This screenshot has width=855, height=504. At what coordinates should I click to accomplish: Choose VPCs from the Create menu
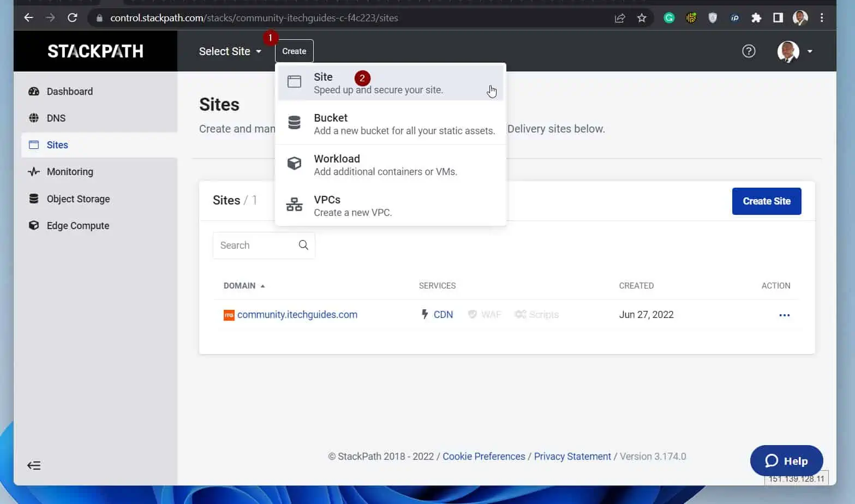point(391,206)
